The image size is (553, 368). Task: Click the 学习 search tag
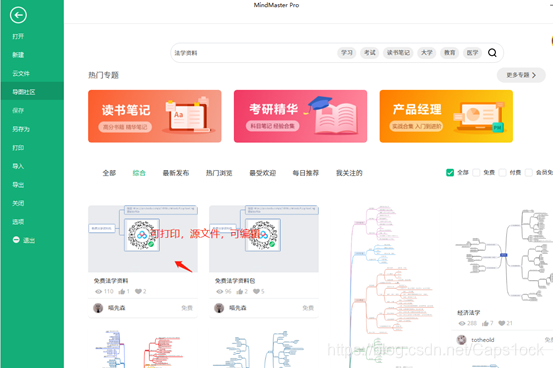point(347,53)
